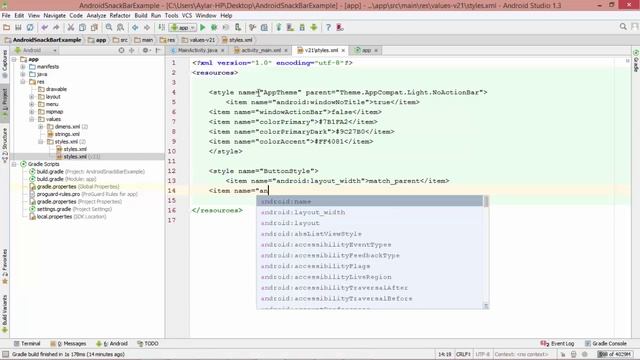Open the app run configuration dropdown
This screenshot has height=360, width=640.
click(183, 27)
